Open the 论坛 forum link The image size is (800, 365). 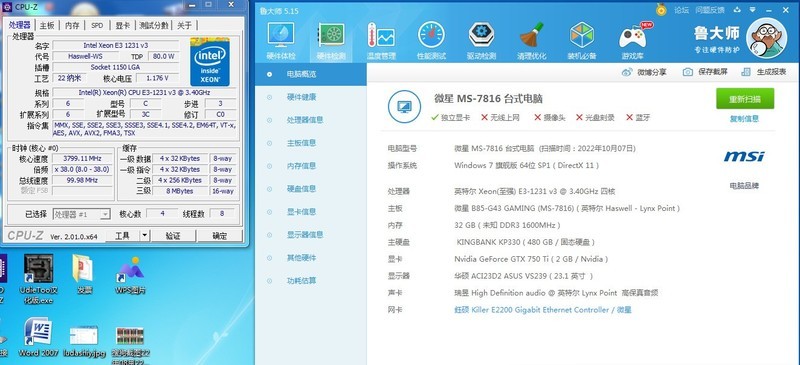pyautogui.click(x=681, y=10)
